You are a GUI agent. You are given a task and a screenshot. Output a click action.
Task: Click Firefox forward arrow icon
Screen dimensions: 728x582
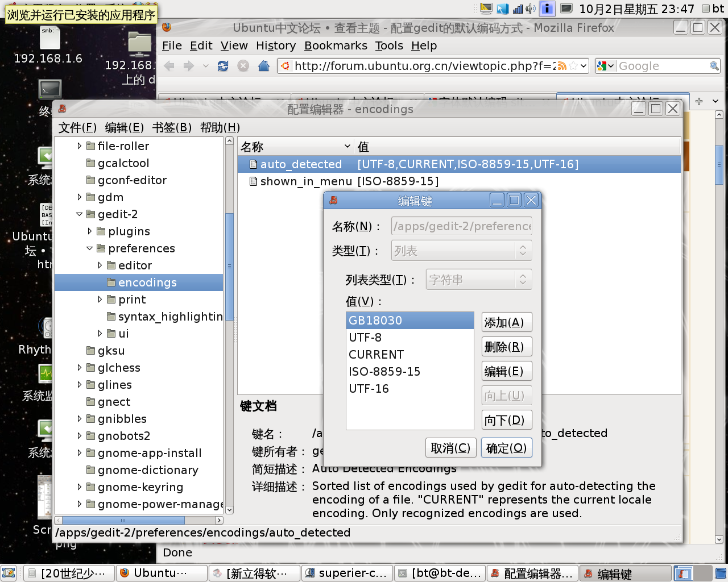189,66
